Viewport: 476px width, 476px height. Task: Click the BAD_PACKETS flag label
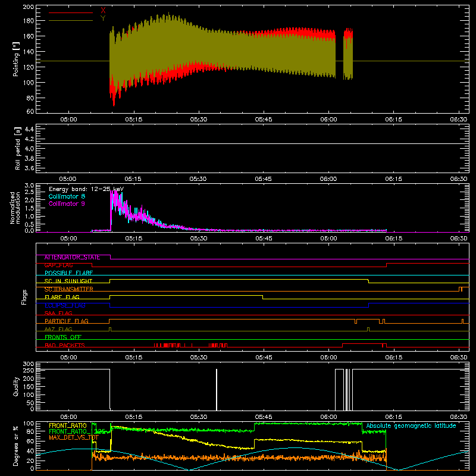coord(65,345)
